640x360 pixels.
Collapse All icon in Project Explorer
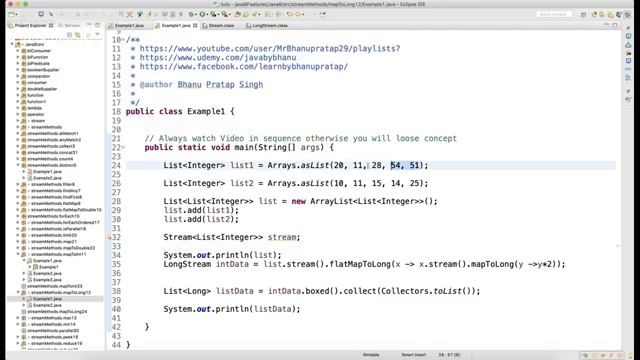point(69,35)
